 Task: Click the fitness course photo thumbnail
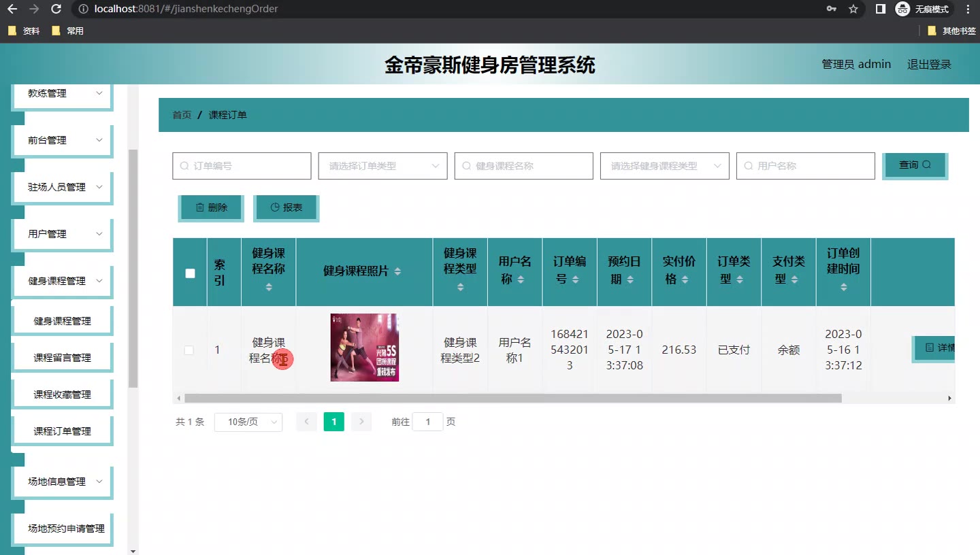click(364, 348)
